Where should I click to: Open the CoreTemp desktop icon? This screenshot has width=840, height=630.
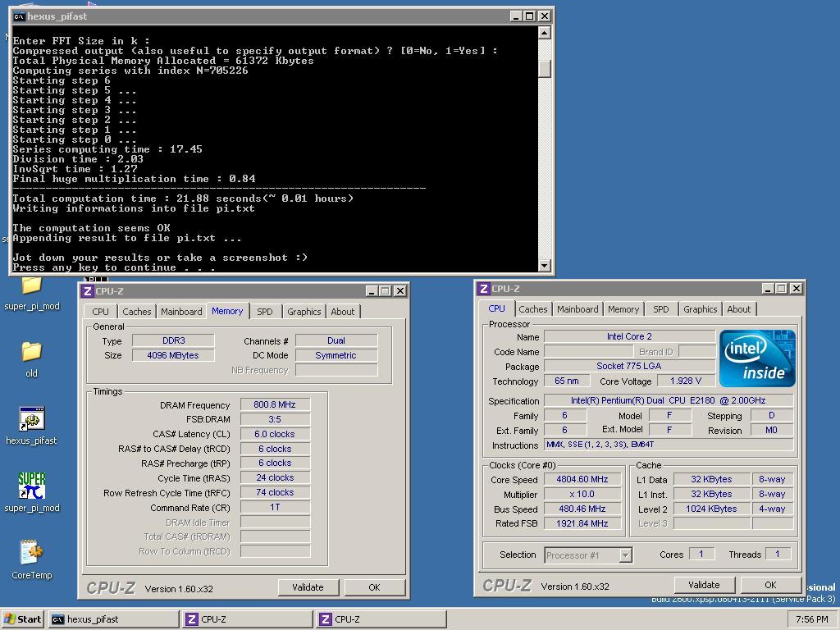coord(31,559)
